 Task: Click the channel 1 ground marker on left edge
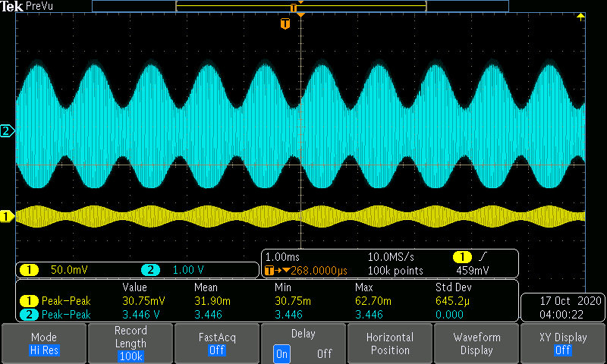click(x=7, y=216)
